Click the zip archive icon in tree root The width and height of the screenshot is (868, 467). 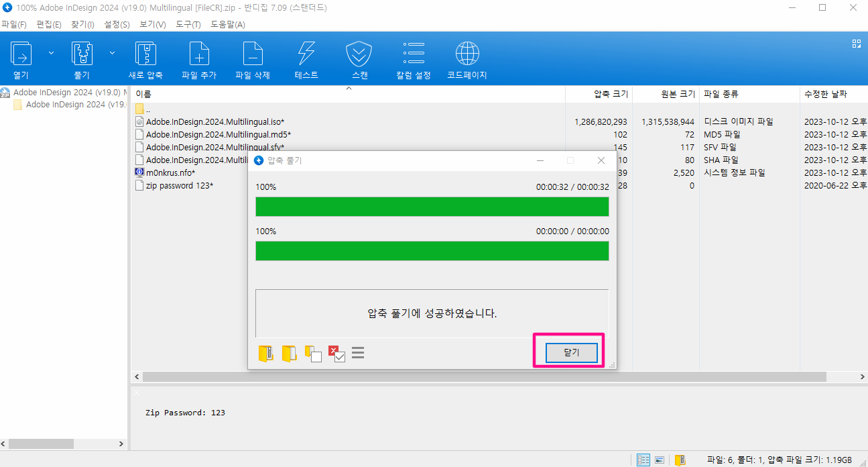[x=5, y=93]
